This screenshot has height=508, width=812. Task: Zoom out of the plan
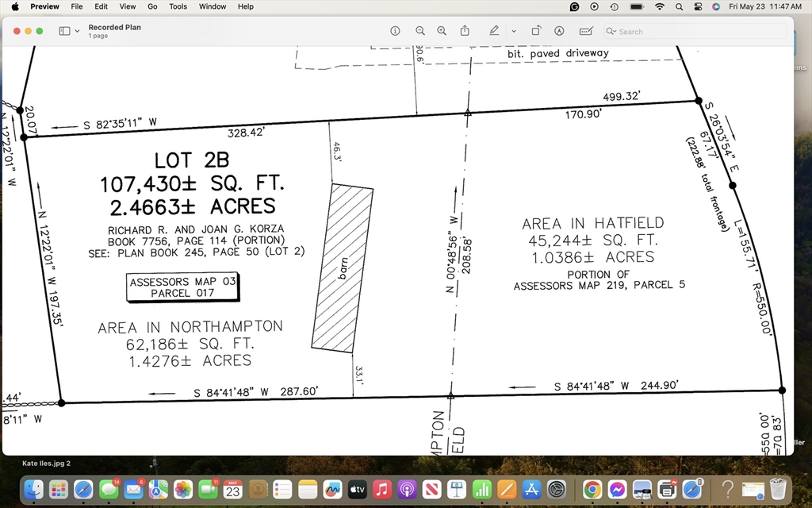(x=419, y=31)
